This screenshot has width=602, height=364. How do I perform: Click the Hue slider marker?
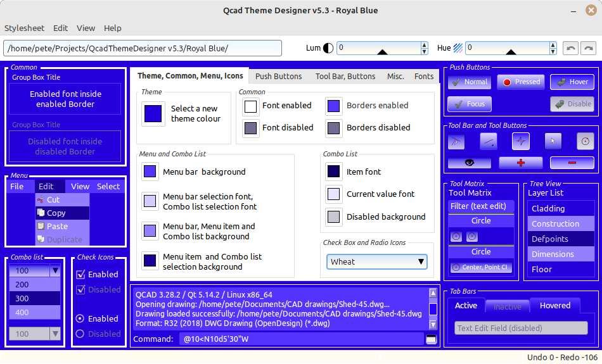coord(511,52)
